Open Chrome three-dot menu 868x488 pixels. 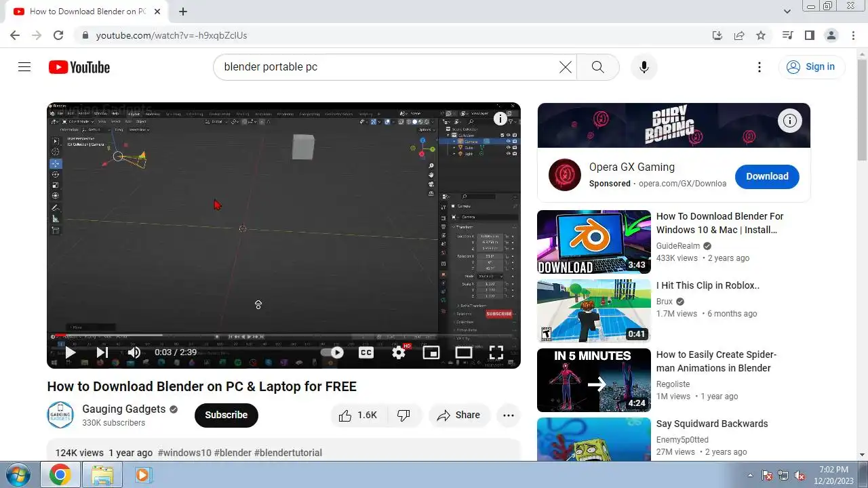click(x=853, y=35)
